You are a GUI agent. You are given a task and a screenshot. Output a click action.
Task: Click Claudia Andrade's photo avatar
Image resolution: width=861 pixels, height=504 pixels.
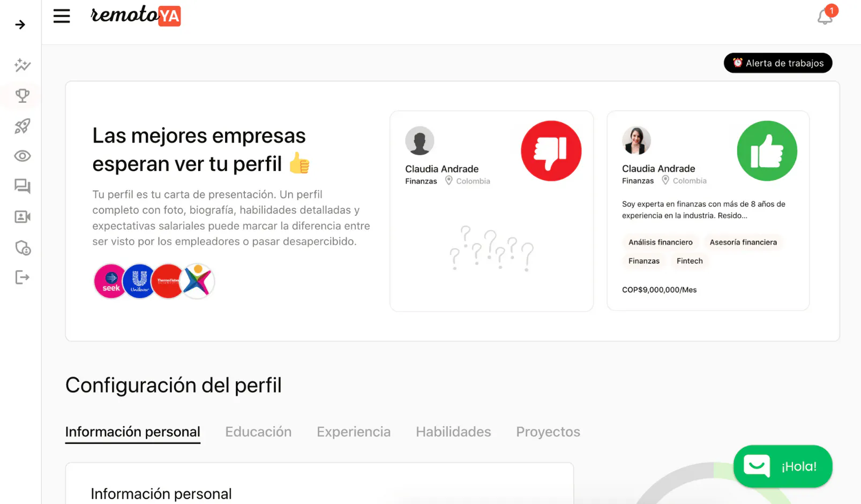coord(637,141)
